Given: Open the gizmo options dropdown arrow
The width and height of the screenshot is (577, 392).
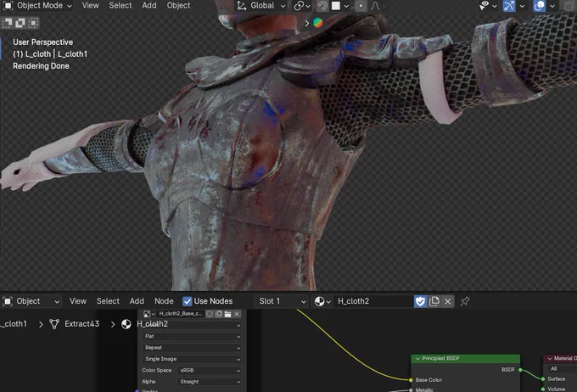Looking at the screenshot, I should point(522,6).
